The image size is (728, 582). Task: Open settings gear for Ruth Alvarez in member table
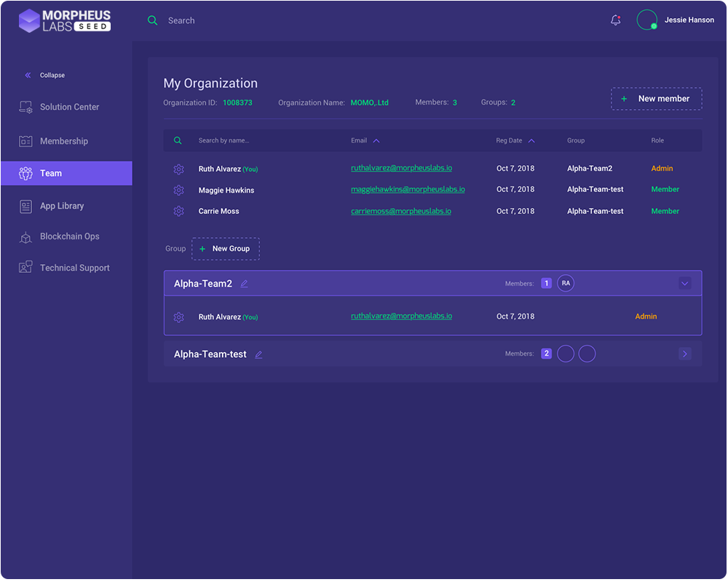tap(179, 170)
